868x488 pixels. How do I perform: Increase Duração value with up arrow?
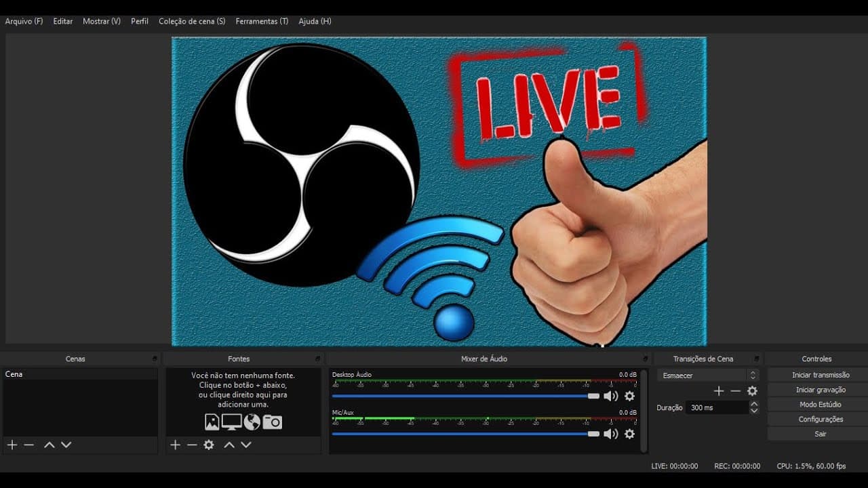click(x=753, y=404)
